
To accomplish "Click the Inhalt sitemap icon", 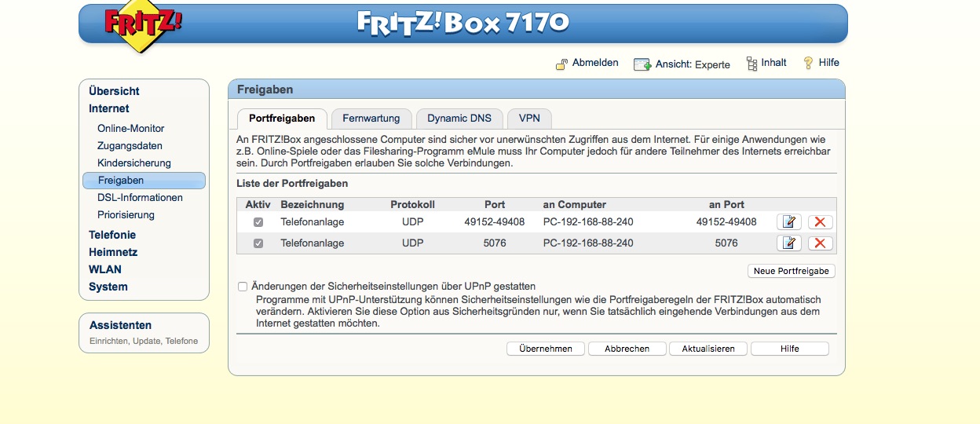I will pos(751,64).
